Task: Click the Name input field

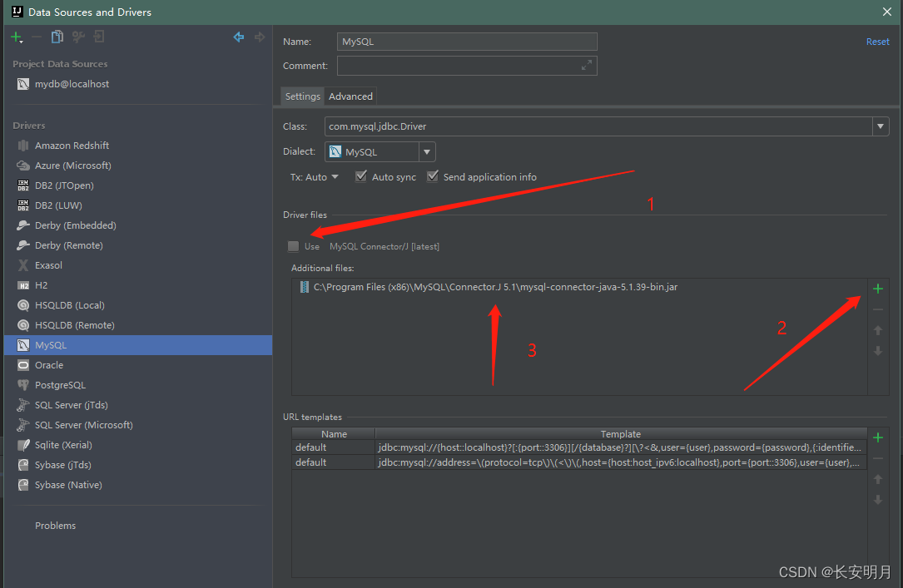Action: click(x=467, y=42)
